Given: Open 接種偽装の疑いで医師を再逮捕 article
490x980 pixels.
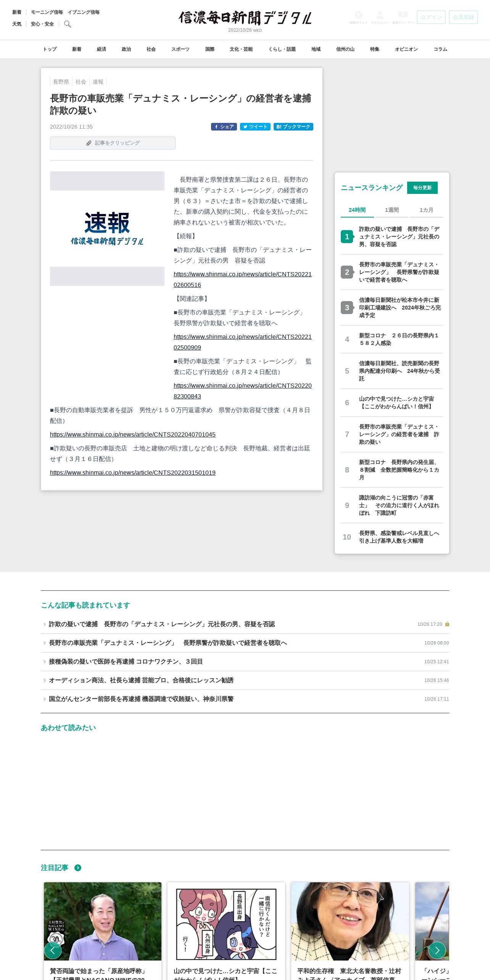Looking at the screenshot, I should point(126,661).
